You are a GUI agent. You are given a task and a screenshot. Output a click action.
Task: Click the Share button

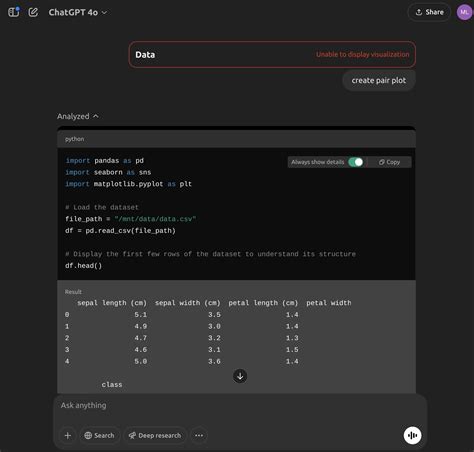coord(429,12)
